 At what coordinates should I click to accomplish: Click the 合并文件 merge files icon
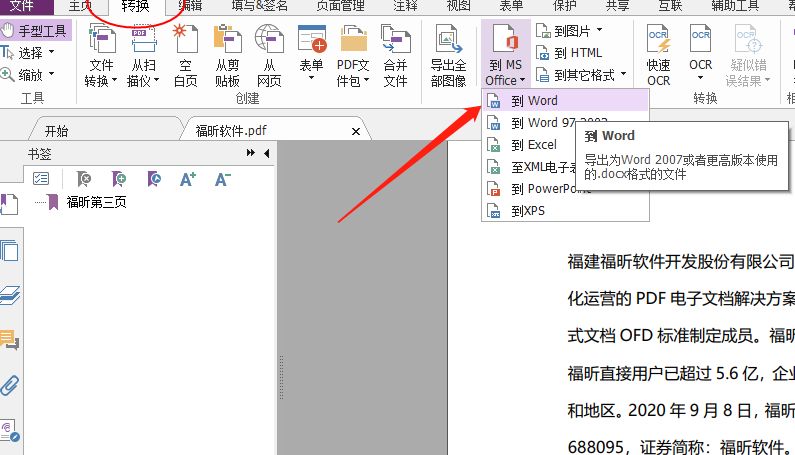(x=395, y=40)
